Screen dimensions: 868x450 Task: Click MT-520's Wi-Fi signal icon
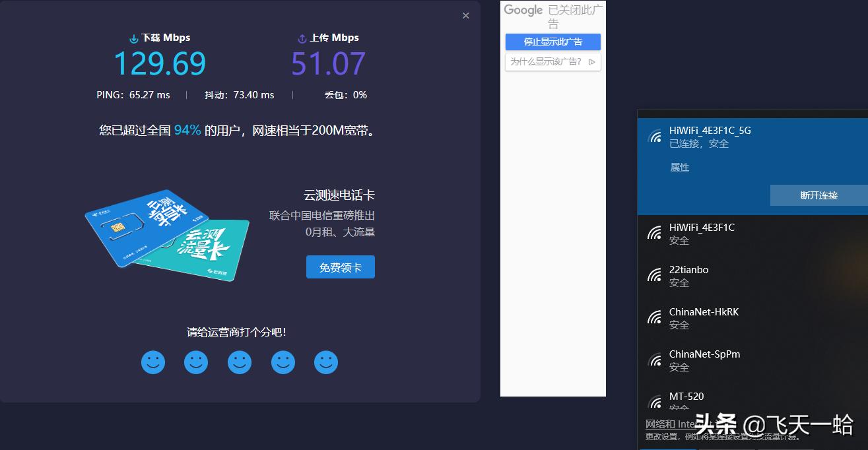[654, 401]
